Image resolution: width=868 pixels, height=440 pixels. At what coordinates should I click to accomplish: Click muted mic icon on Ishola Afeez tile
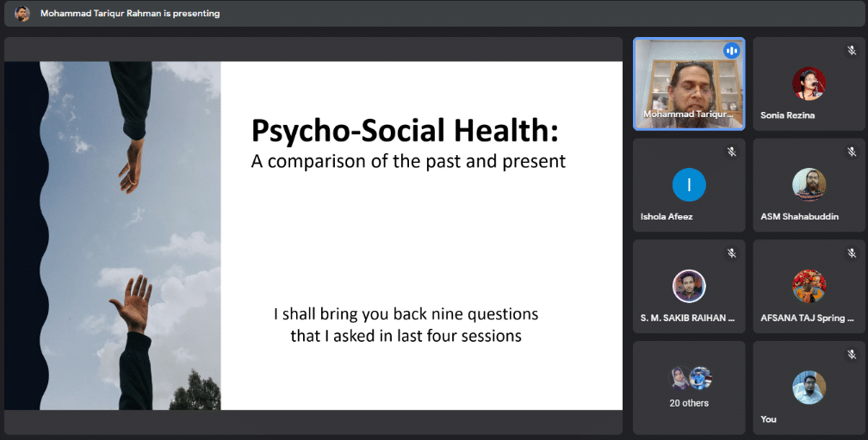tap(731, 152)
